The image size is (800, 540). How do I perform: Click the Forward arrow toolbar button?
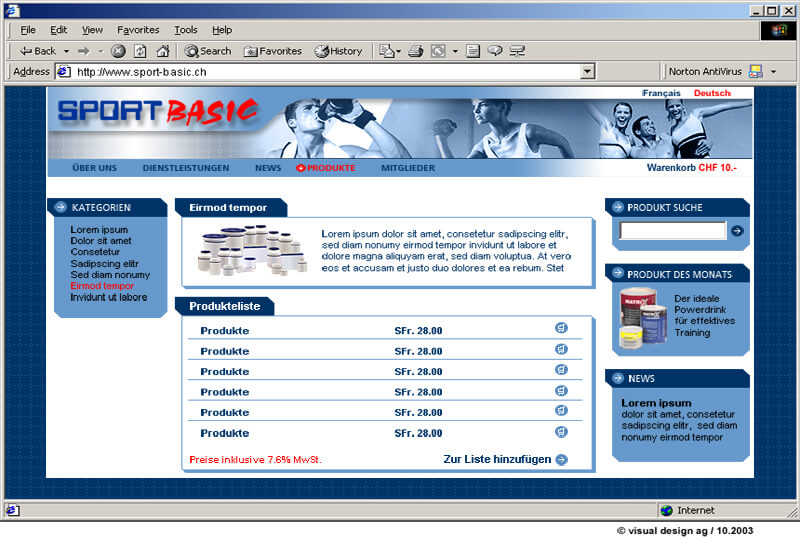(x=84, y=51)
